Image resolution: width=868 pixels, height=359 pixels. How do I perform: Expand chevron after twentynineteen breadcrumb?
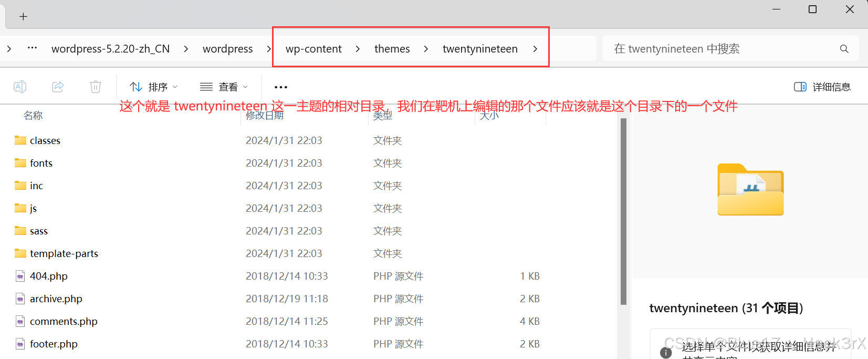click(x=535, y=49)
